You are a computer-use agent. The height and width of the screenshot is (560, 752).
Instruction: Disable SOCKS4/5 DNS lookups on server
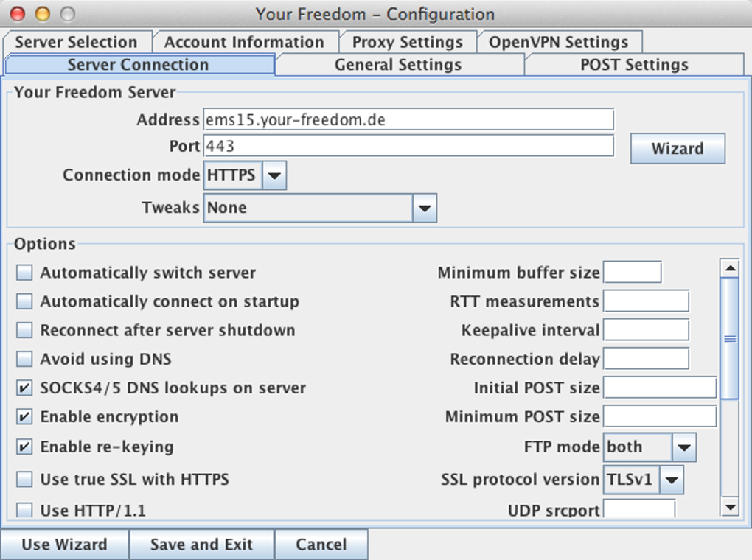[25, 388]
